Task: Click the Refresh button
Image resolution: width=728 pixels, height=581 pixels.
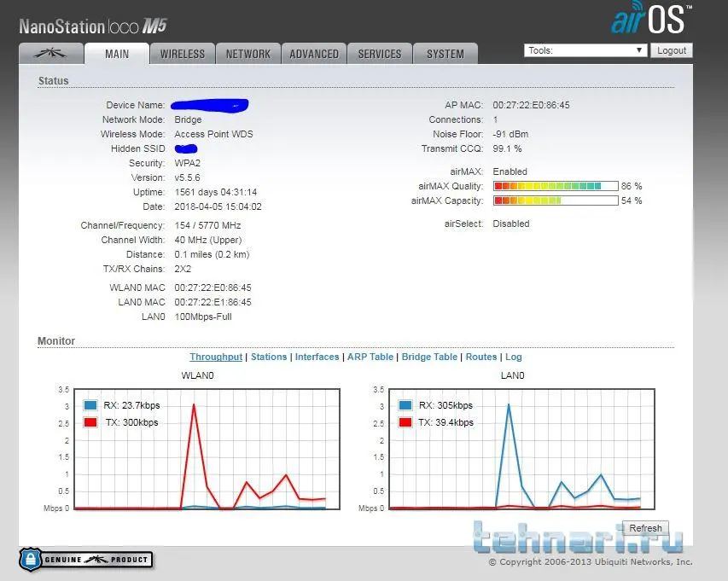Action: [645, 528]
